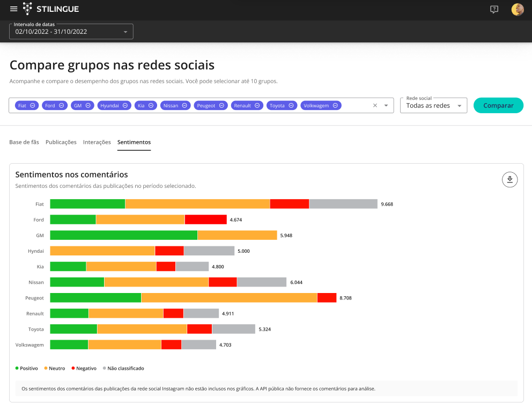Toggle Negativo series in legend
This screenshot has height=410, width=532.
[x=83, y=368]
